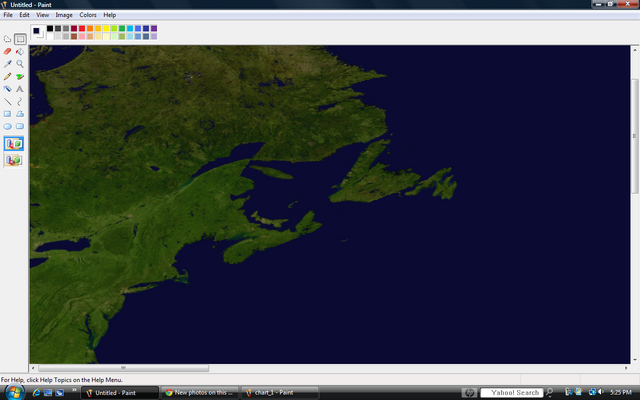Click the network connection tray icon

click(592, 392)
